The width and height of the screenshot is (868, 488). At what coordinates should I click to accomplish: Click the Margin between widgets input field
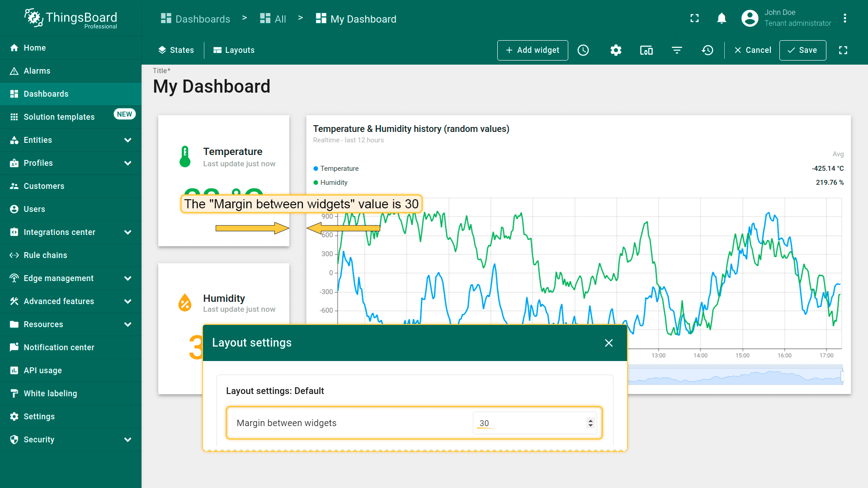[x=529, y=423]
